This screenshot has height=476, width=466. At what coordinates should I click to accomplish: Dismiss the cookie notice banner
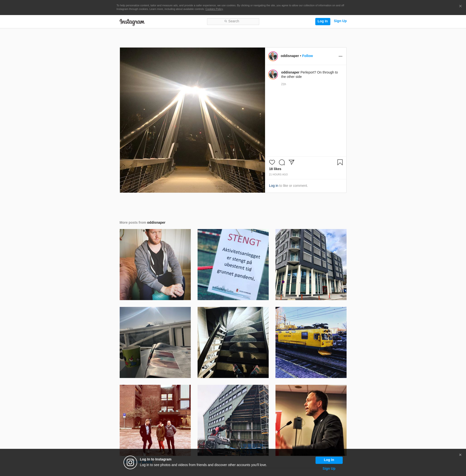click(x=460, y=6)
